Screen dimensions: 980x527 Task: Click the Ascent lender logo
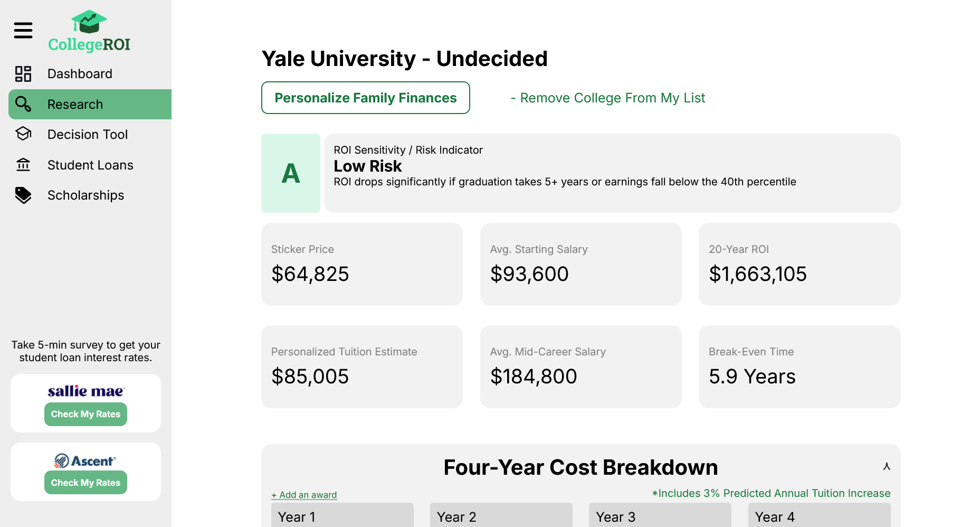tap(85, 461)
